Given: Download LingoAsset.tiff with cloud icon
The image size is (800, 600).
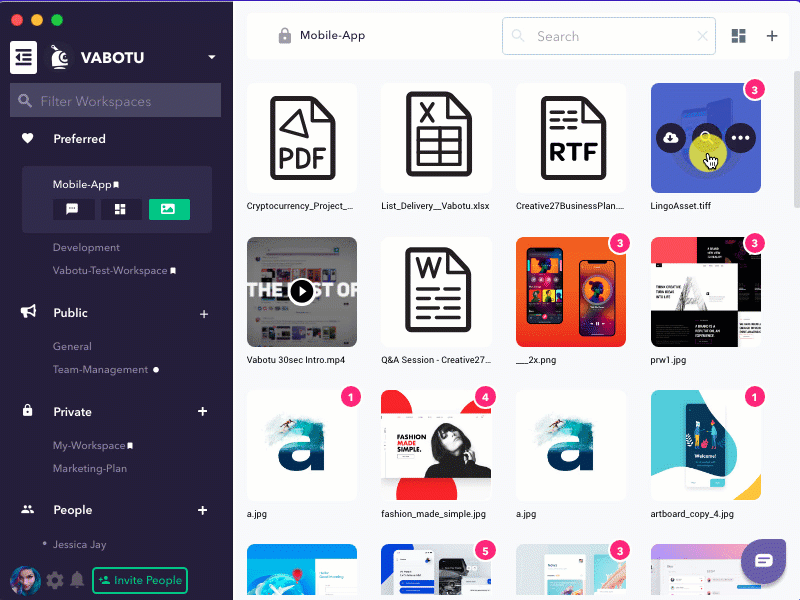Looking at the screenshot, I should (x=670, y=138).
